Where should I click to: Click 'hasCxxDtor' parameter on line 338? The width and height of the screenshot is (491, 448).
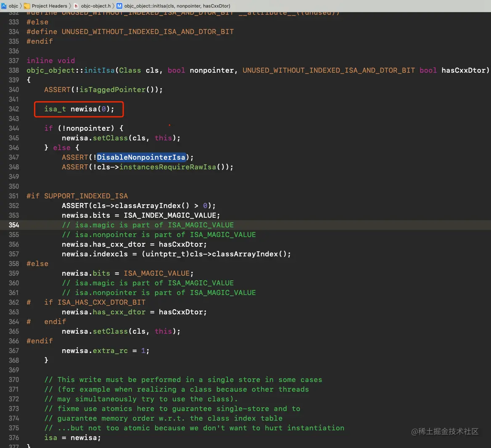tap(463, 71)
